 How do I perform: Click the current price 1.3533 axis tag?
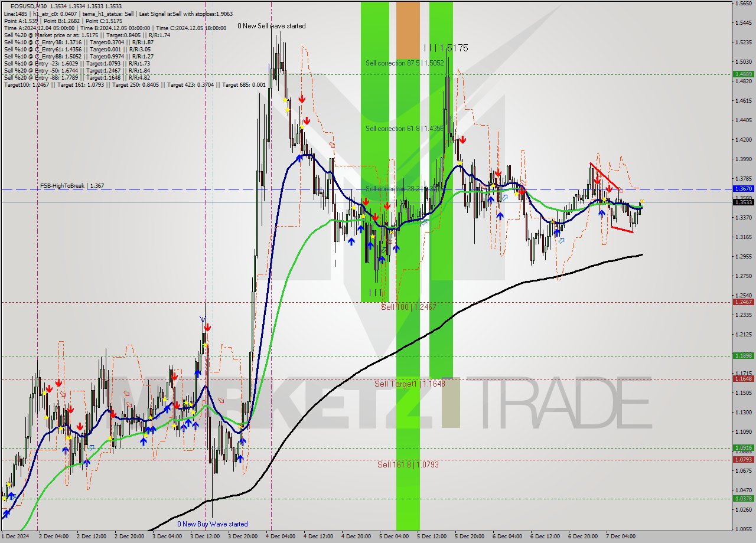click(x=743, y=202)
